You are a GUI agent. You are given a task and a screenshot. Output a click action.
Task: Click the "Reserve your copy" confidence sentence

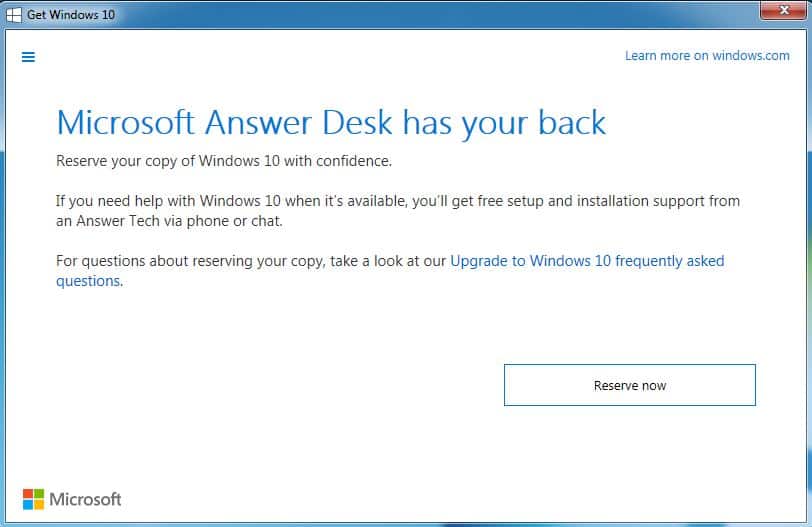pyautogui.click(x=224, y=161)
